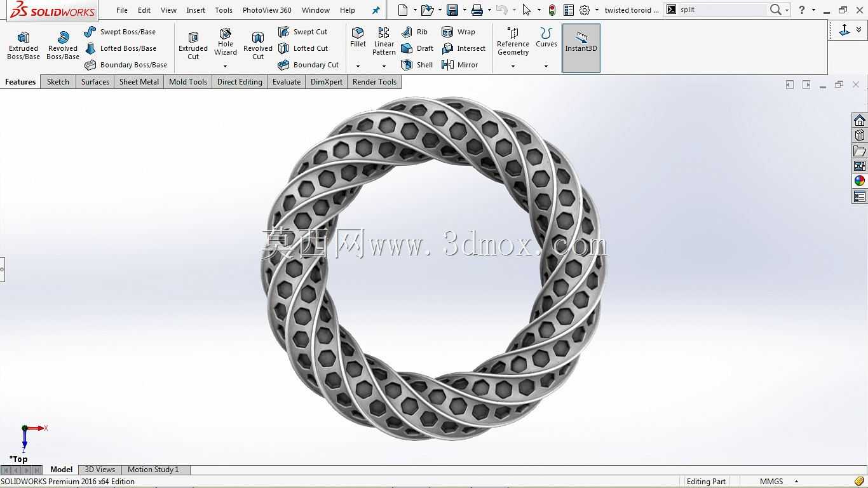Open Options gear settings

(x=585, y=10)
